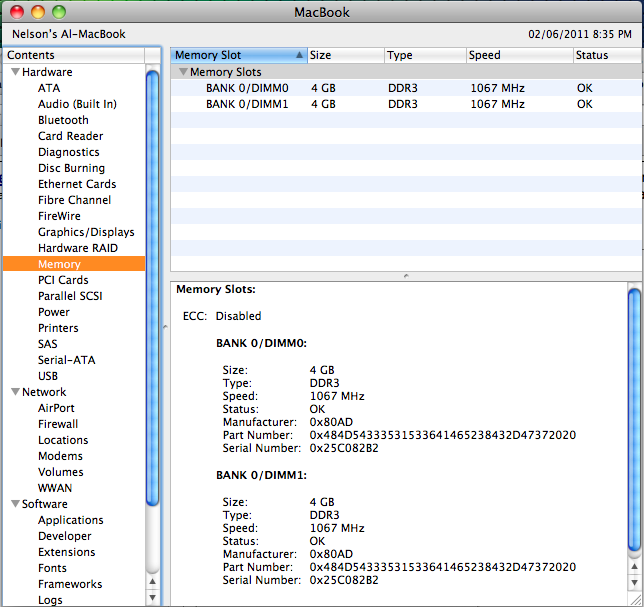
Task: Open the Bluetooth hardware entry
Action: [x=63, y=120]
